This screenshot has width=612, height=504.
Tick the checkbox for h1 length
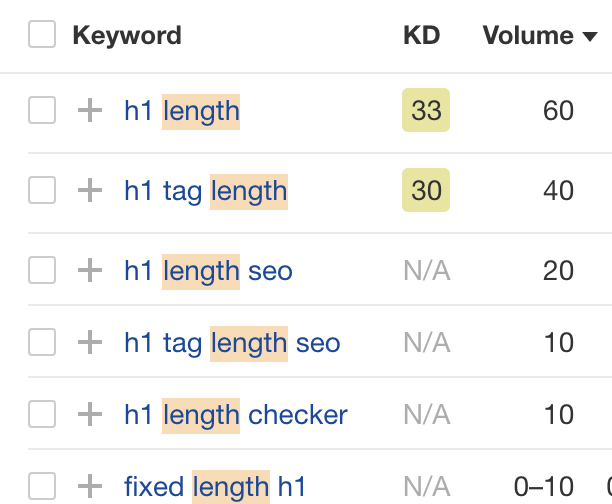(x=42, y=110)
